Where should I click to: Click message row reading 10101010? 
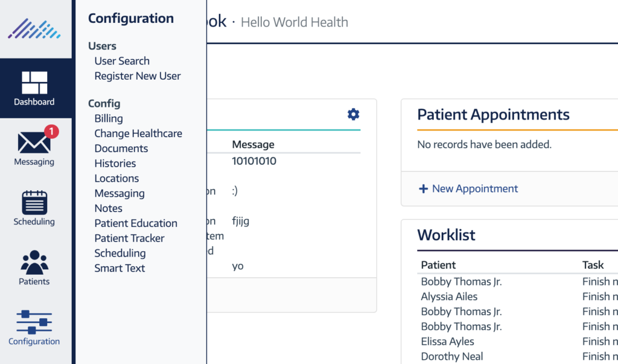[x=254, y=161]
